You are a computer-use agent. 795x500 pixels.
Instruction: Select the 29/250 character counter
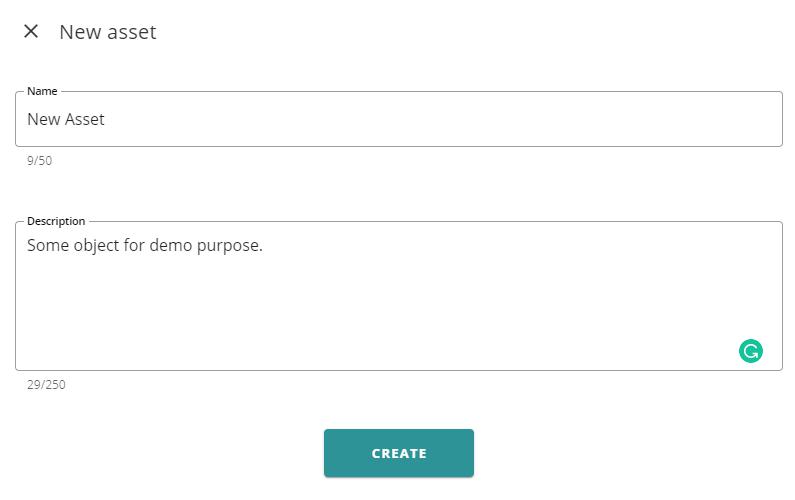click(46, 384)
